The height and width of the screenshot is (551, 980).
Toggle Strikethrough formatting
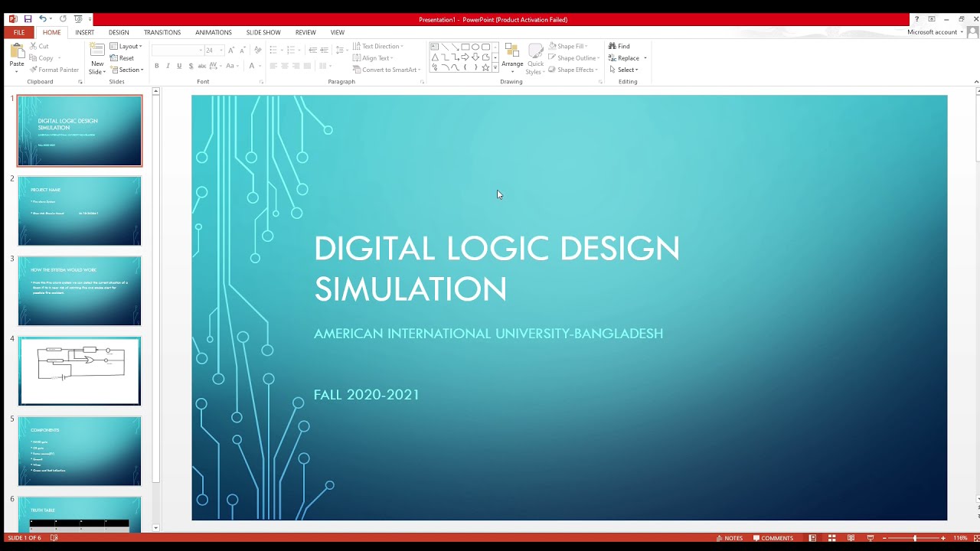[202, 66]
